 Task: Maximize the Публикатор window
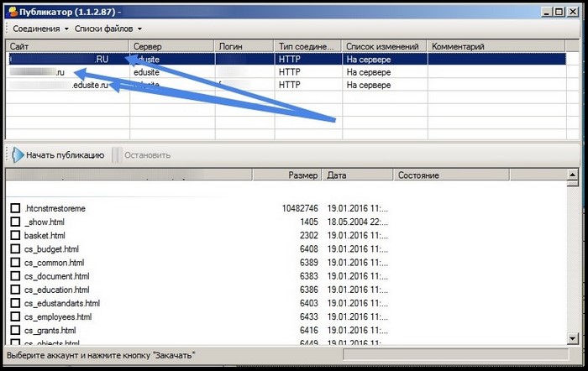coord(558,12)
